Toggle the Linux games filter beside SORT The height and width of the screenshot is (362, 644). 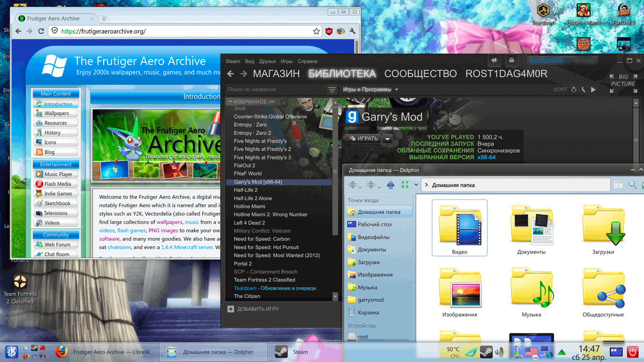(573, 89)
